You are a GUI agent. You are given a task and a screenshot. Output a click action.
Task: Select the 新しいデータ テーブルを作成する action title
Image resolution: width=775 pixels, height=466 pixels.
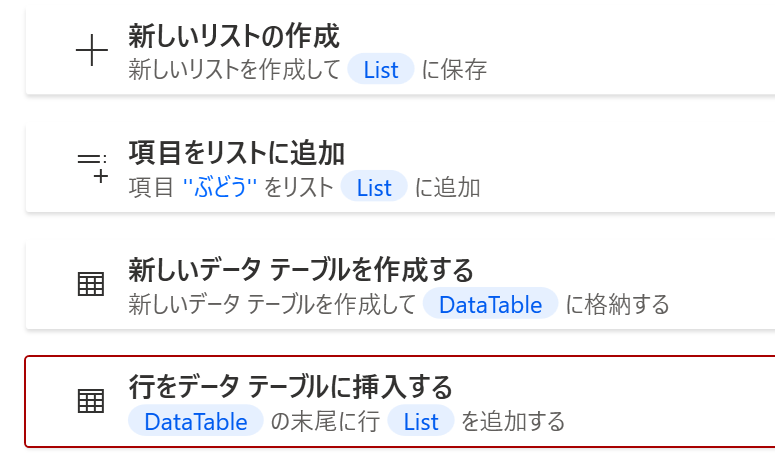point(300,269)
